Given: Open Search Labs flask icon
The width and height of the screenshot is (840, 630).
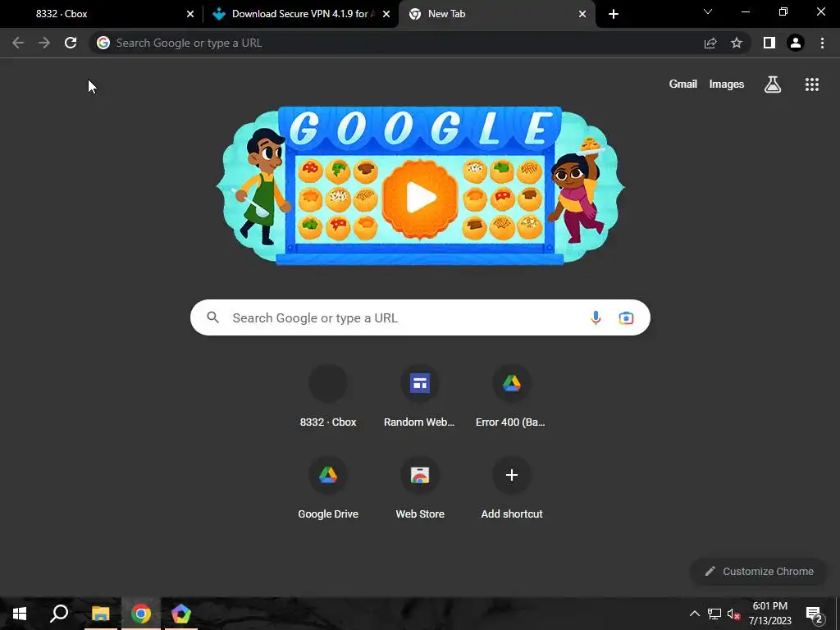Looking at the screenshot, I should click(x=773, y=84).
